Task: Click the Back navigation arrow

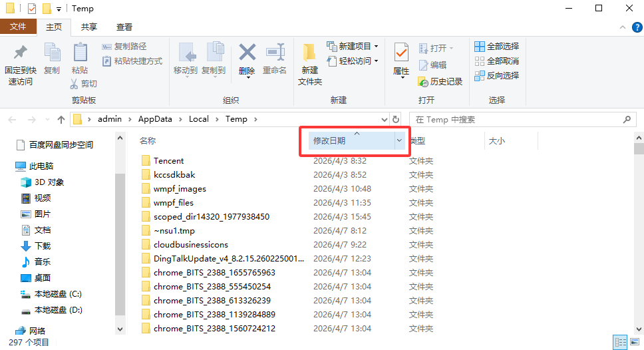Action: 13,120
